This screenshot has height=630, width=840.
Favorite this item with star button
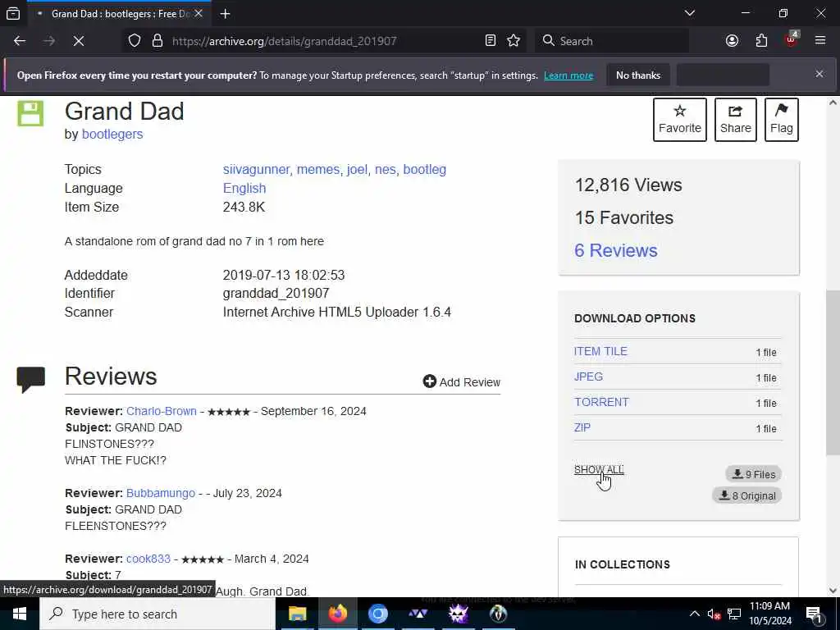pos(680,120)
